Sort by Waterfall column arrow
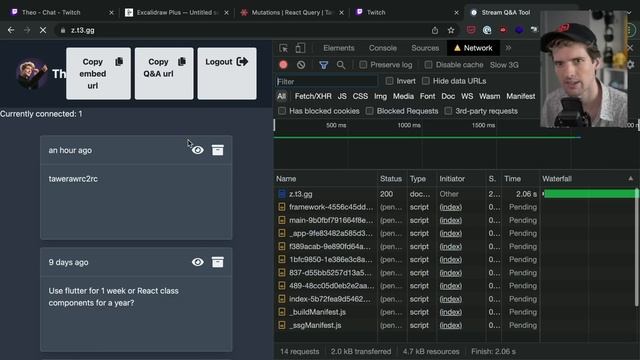Viewport: 640px width, 360px height. [631, 178]
